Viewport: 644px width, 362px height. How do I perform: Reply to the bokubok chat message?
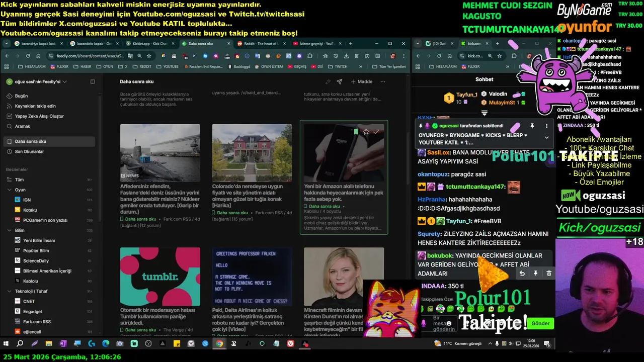point(522,274)
